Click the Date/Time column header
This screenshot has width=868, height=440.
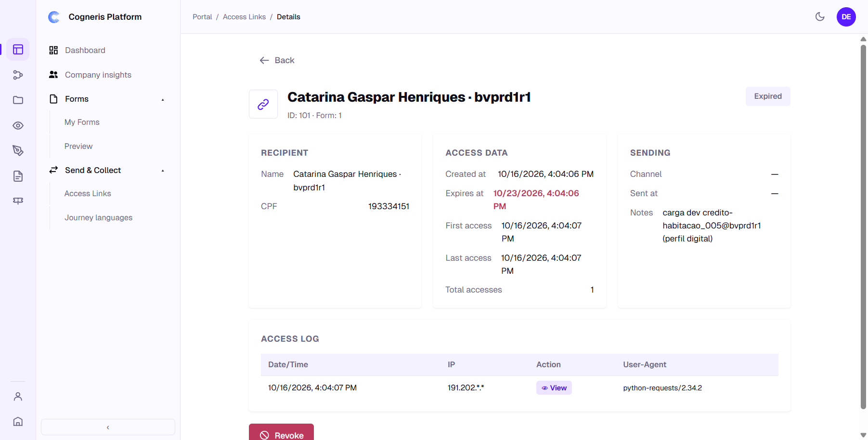288,365
